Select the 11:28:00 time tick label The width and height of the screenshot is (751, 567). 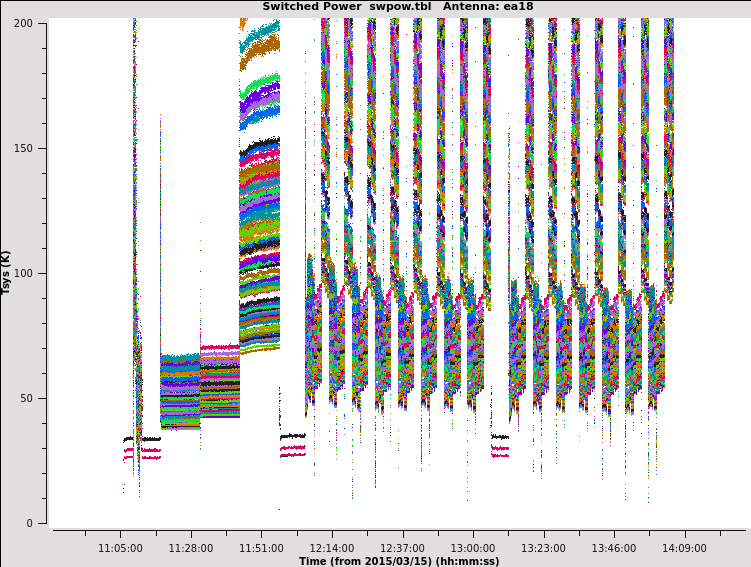point(190,548)
